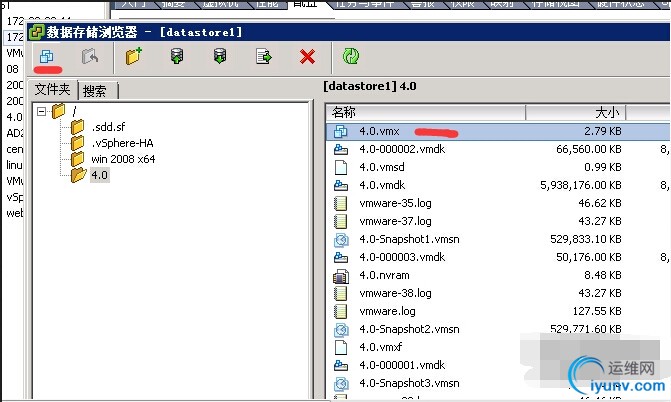Select the 4.0-Snapshot2.vmsn file
The height and width of the screenshot is (402, 671).
coord(409,329)
